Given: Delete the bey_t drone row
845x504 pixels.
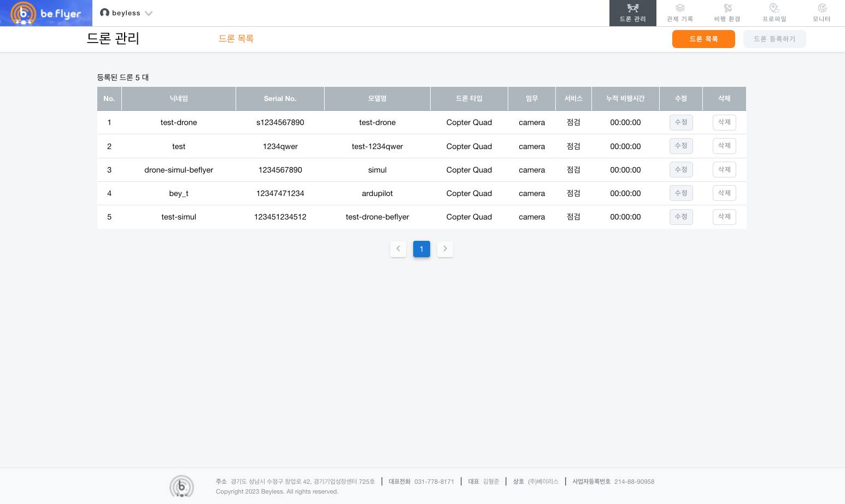Looking at the screenshot, I should tap(724, 193).
